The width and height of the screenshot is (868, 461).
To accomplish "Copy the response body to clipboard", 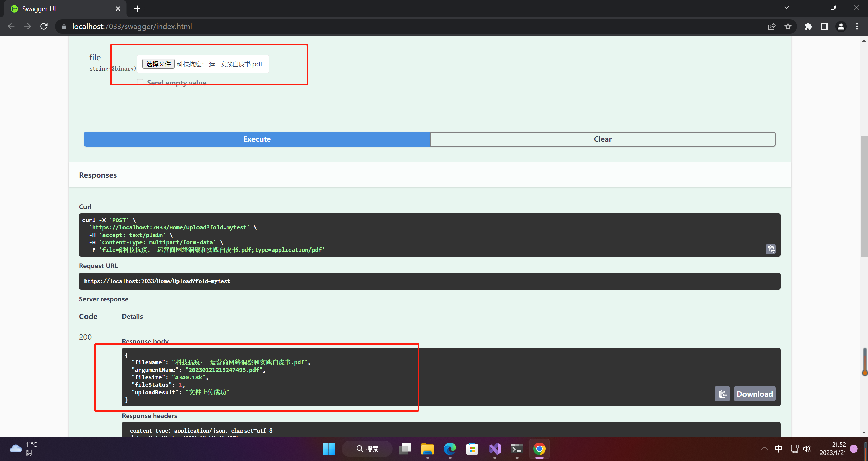I will point(722,394).
